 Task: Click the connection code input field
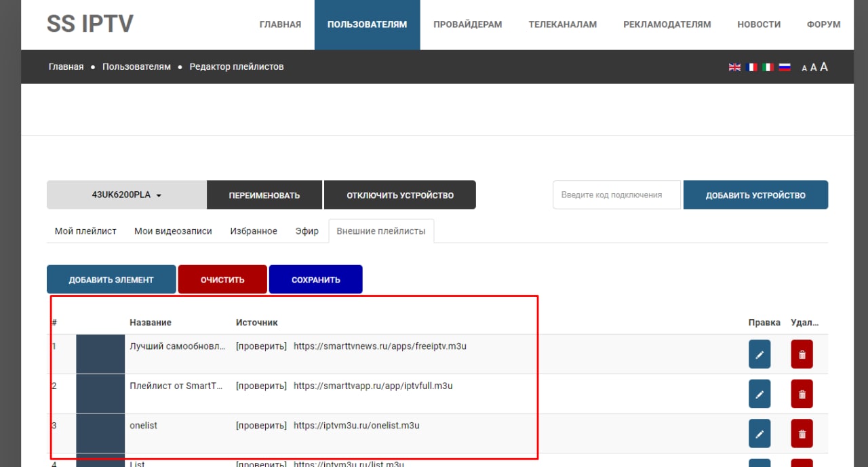(616, 195)
